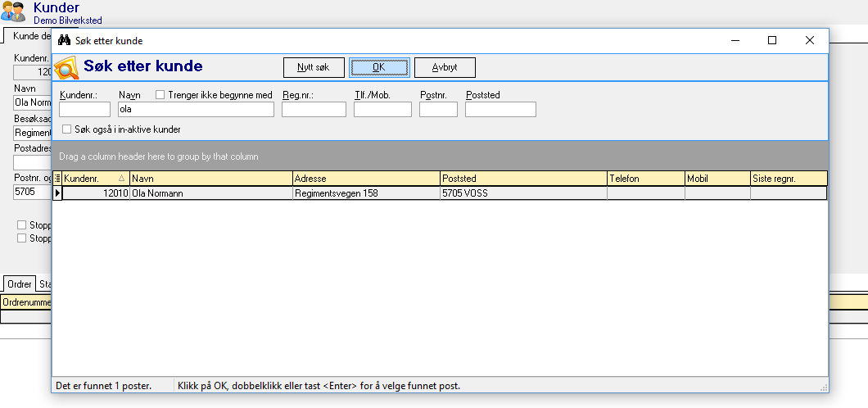Click the Reg.nr. input field
The height and width of the screenshot is (408, 868).
314,110
